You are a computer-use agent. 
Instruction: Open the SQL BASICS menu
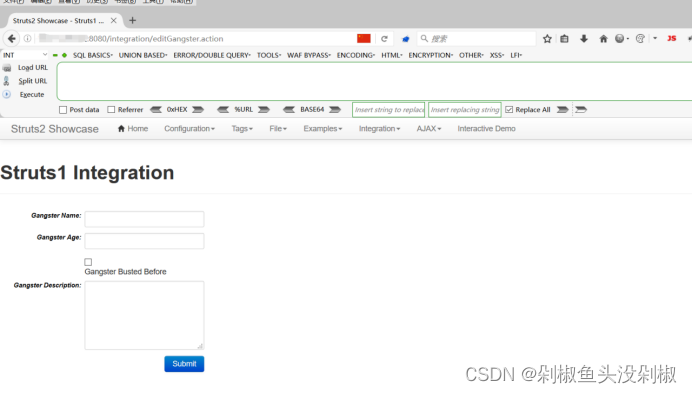[x=93, y=55]
